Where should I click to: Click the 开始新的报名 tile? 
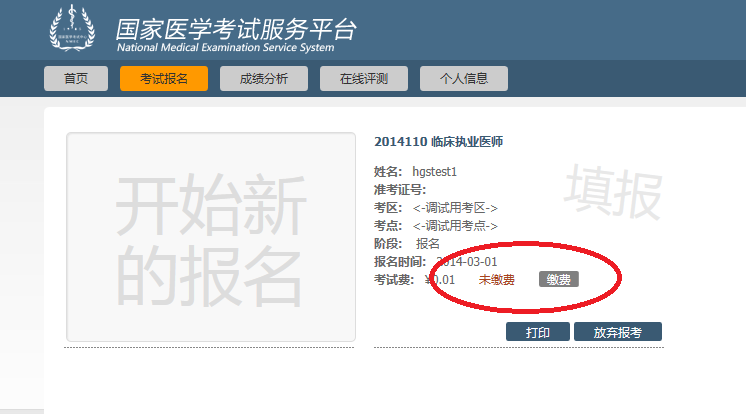[x=210, y=237]
